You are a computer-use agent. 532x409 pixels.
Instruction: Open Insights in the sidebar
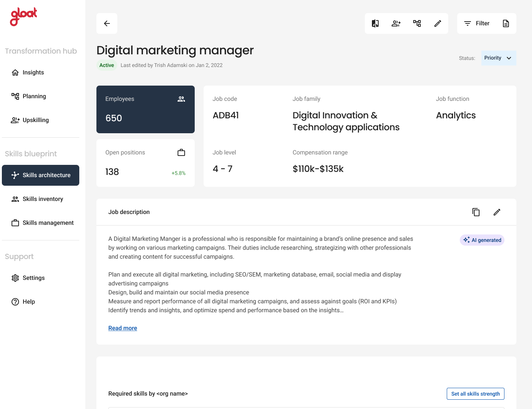click(x=33, y=73)
